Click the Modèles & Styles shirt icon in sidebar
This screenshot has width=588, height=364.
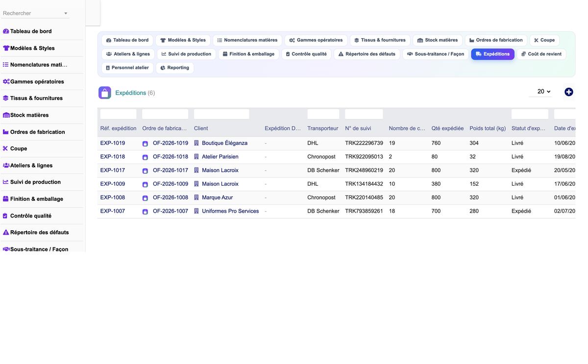[x=6, y=48]
